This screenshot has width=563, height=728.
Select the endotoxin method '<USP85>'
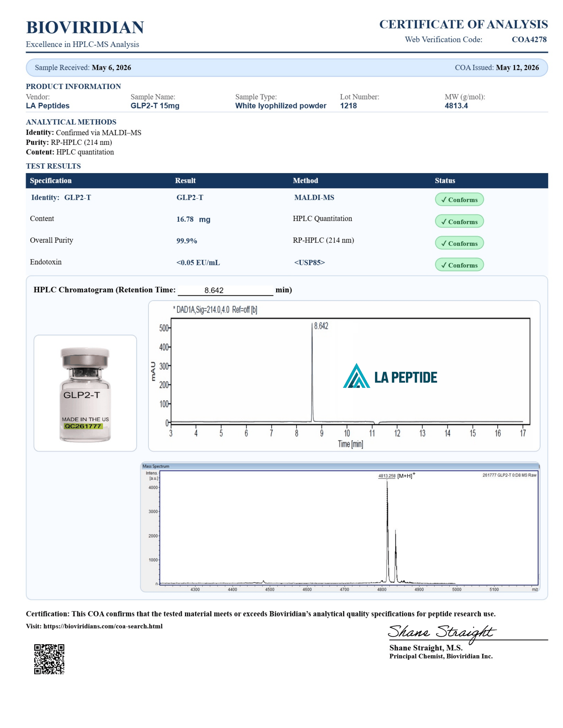pos(310,263)
